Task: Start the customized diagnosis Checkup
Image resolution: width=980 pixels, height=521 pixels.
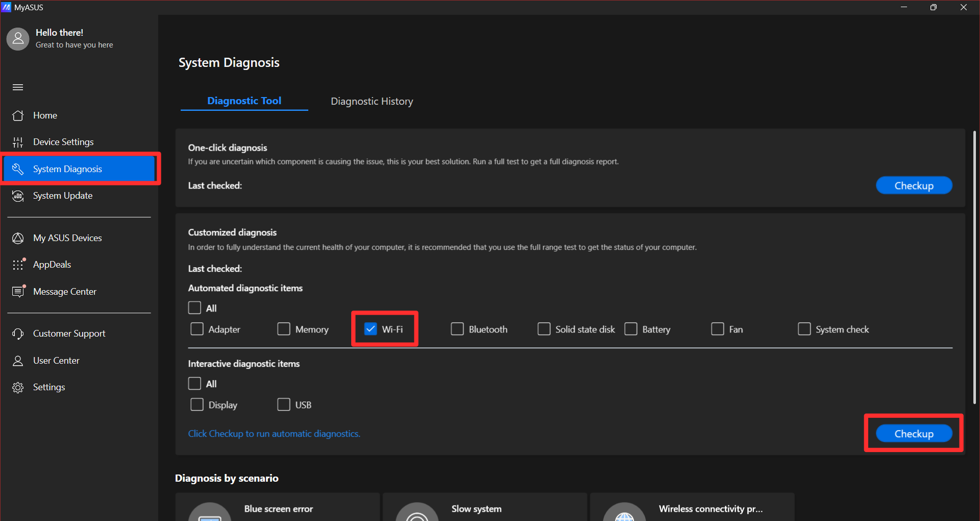Action: [x=914, y=433]
